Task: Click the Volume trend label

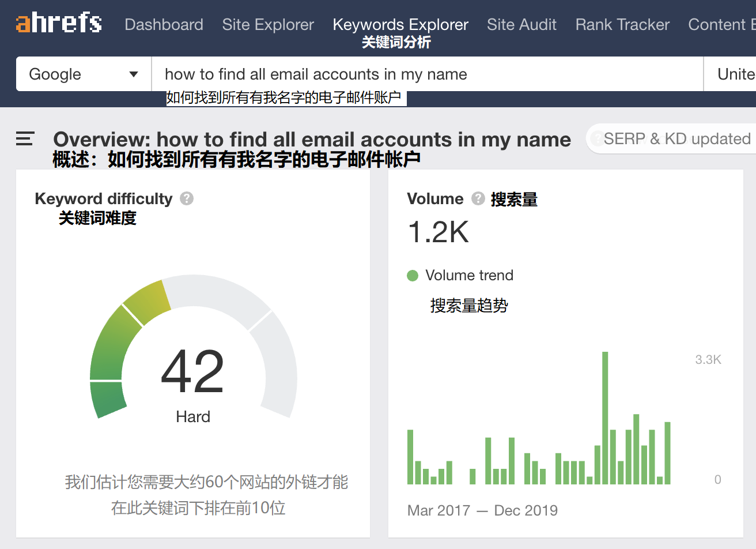Action: click(469, 275)
